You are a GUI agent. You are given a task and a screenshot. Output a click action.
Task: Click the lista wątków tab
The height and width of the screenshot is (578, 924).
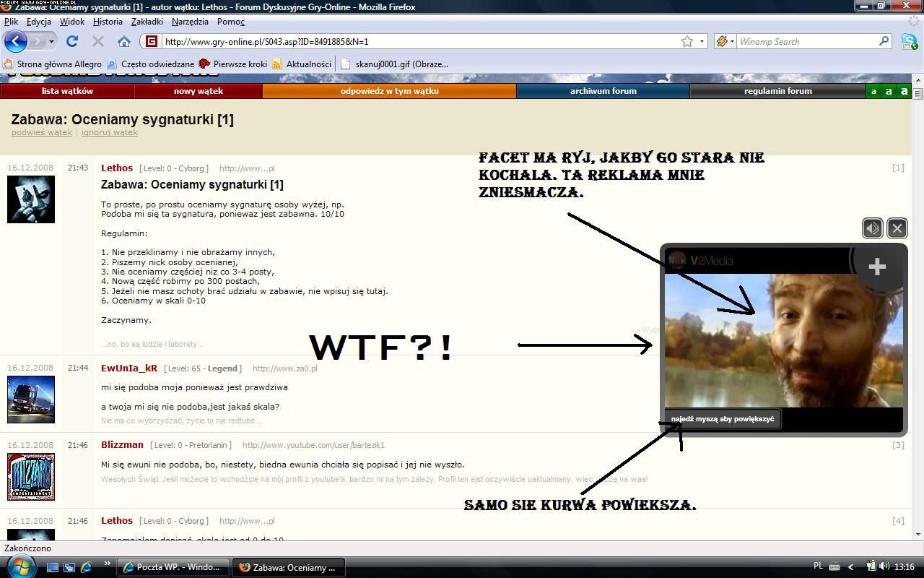[67, 91]
